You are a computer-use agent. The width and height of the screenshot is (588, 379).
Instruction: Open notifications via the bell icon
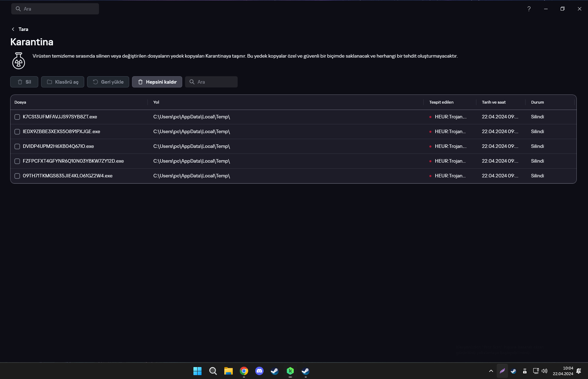coord(579,371)
